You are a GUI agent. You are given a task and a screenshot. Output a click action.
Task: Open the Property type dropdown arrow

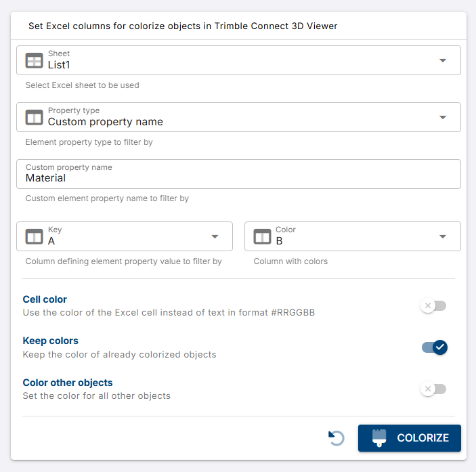443,117
